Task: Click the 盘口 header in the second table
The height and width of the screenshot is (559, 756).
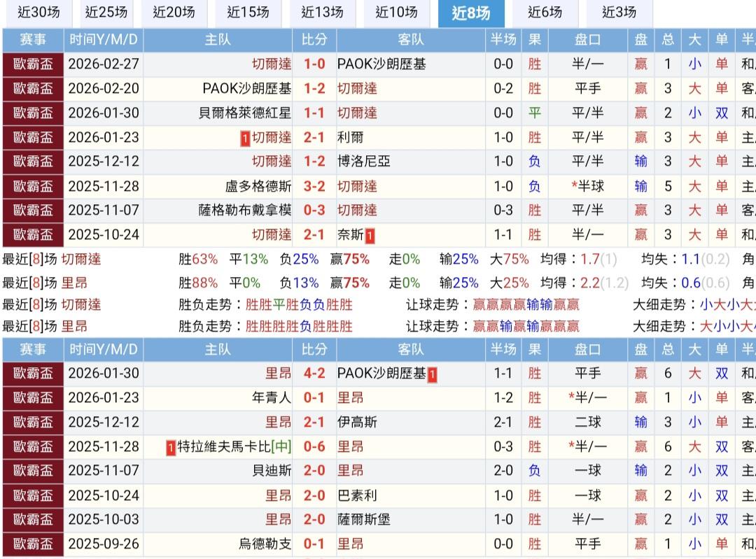Action: coord(588,349)
